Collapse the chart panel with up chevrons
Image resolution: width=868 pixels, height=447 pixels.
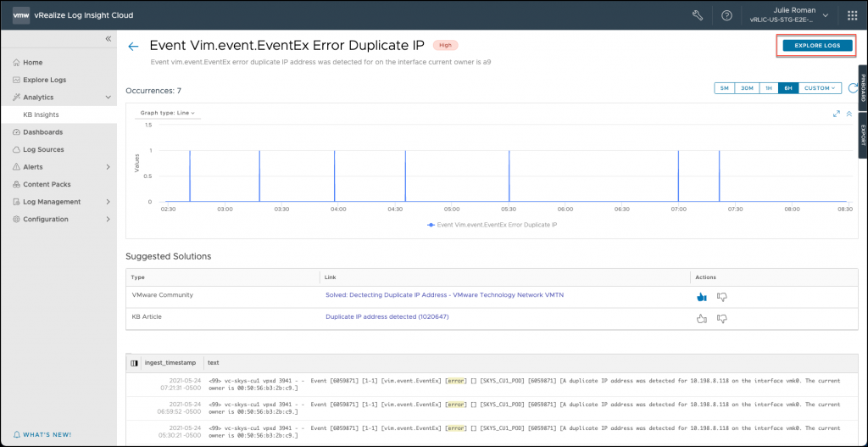849,114
